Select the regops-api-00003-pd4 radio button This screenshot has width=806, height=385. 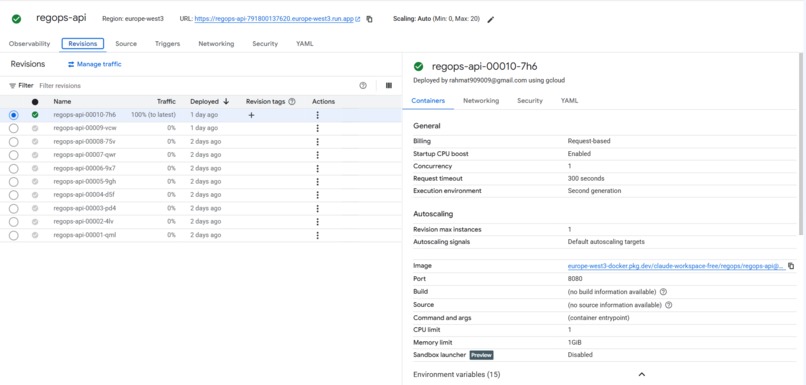(x=14, y=208)
